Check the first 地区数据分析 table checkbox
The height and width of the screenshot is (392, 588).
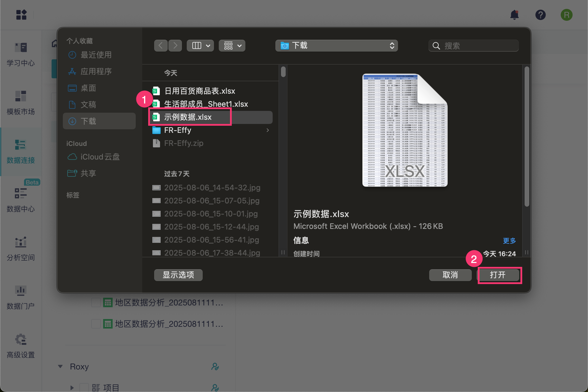[x=96, y=302]
